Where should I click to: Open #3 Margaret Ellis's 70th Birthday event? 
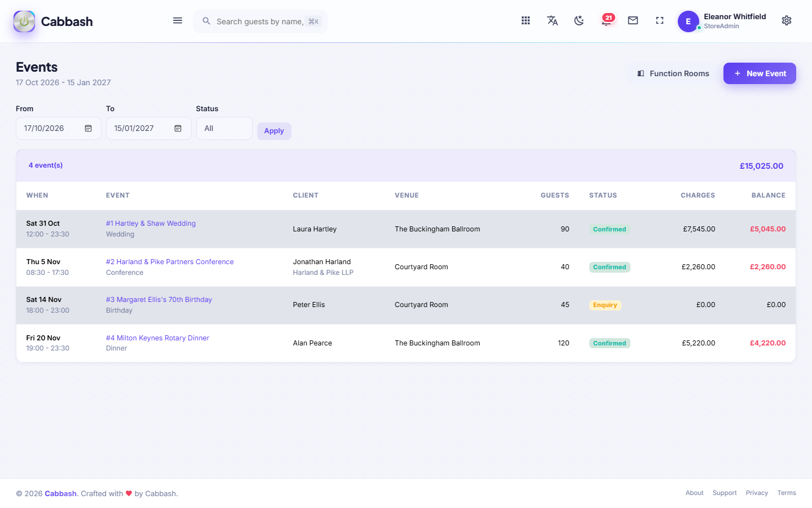tap(159, 300)
